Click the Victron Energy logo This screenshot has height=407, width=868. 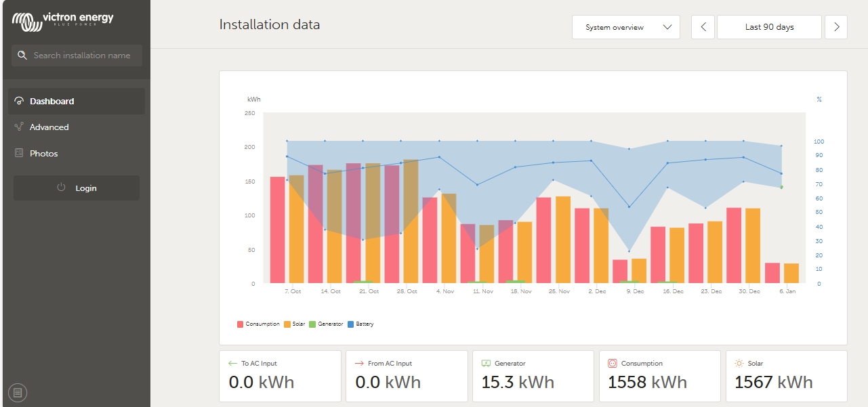pyautogui.click(x=63, y=20)
